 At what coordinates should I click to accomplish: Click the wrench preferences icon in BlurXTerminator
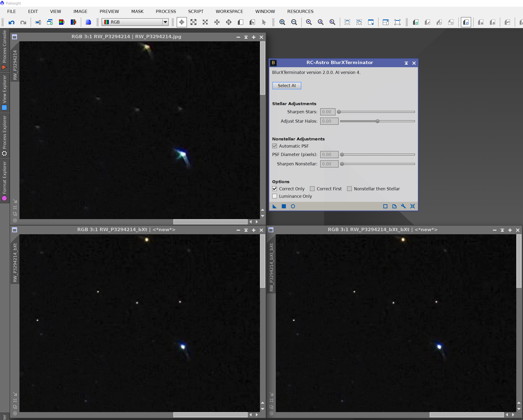pos(403,206)
